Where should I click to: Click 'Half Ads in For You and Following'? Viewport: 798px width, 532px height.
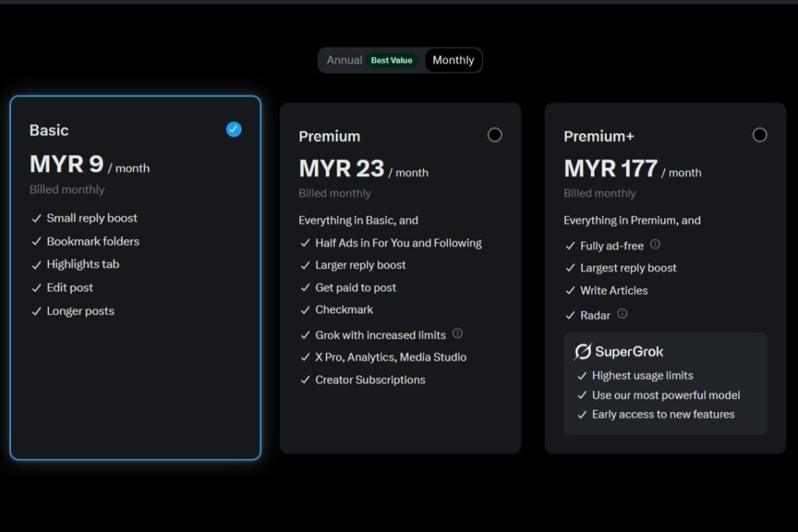coord(398,243)
